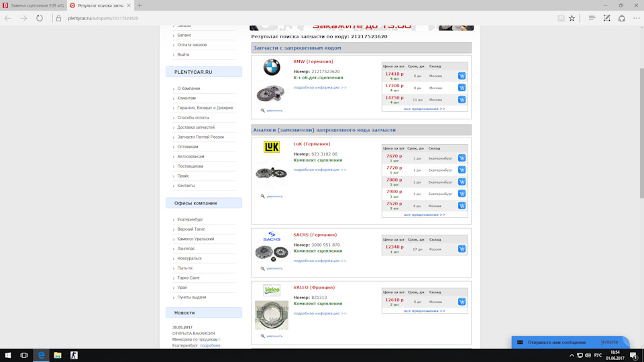Screen dimensions: 644x362
Task: Add LuK 7880 р offer to cart
Action: pos(462,182)
